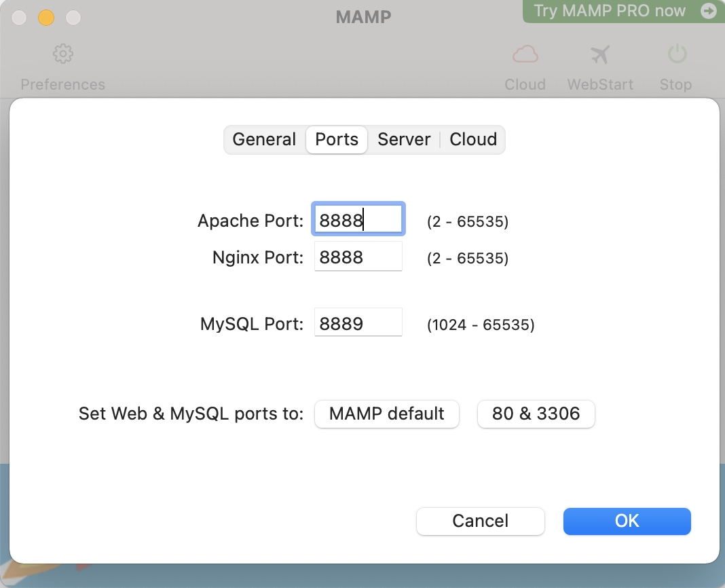Screen dimensions: 725x588
Task: Switch to the General tab
Action: point(264,139)
